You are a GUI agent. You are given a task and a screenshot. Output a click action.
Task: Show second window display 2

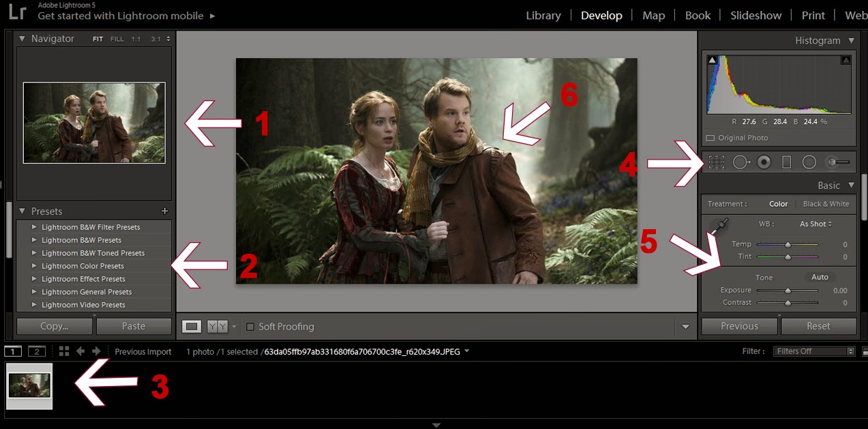37,351
